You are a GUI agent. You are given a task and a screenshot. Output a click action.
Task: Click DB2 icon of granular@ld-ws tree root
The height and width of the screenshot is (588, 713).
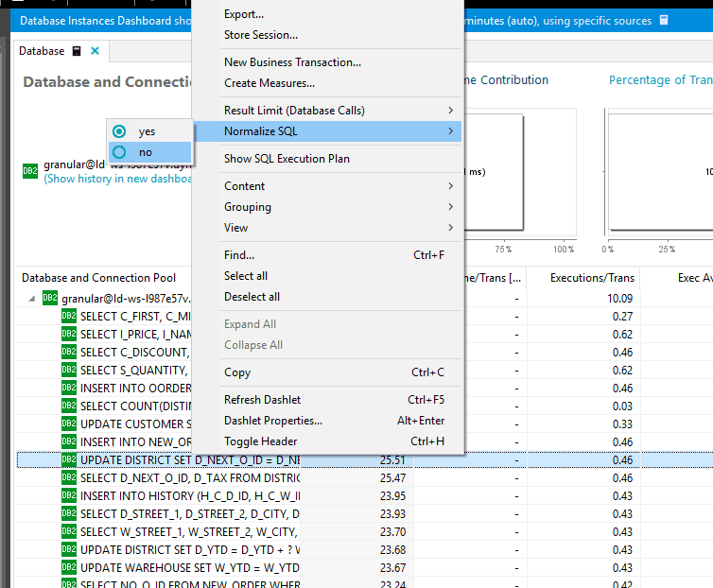(x=49, y=299)
